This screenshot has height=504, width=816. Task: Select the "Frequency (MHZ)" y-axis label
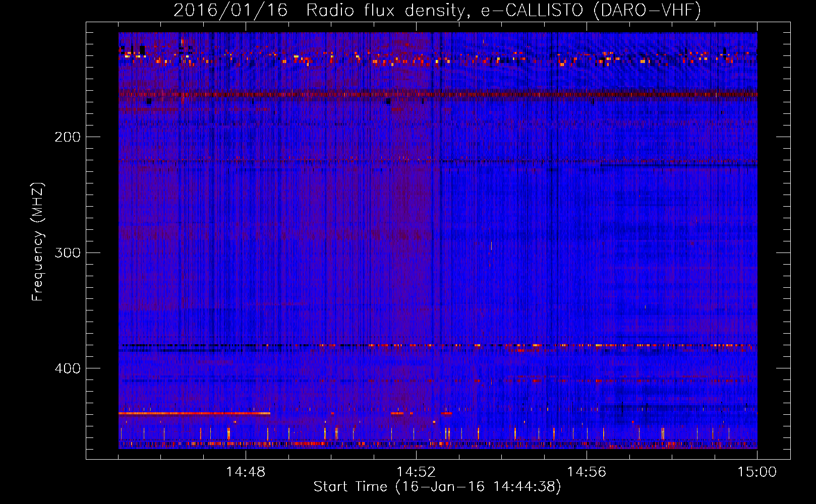(x=38, y=241)
